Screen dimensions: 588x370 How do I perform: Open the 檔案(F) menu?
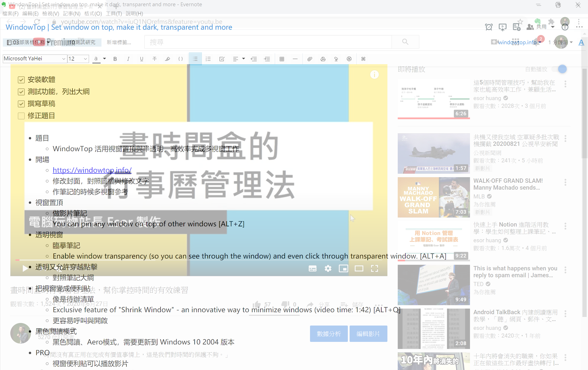[x=10, y=13]
